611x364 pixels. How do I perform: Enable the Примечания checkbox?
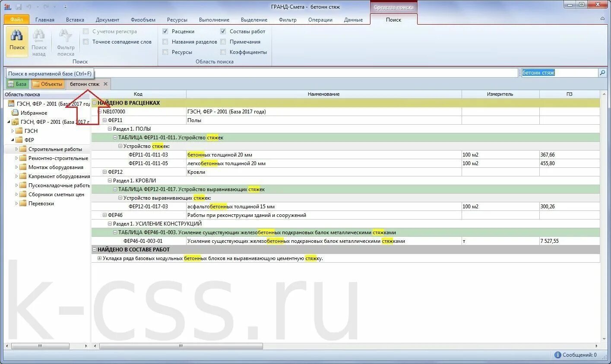[223, 42]
